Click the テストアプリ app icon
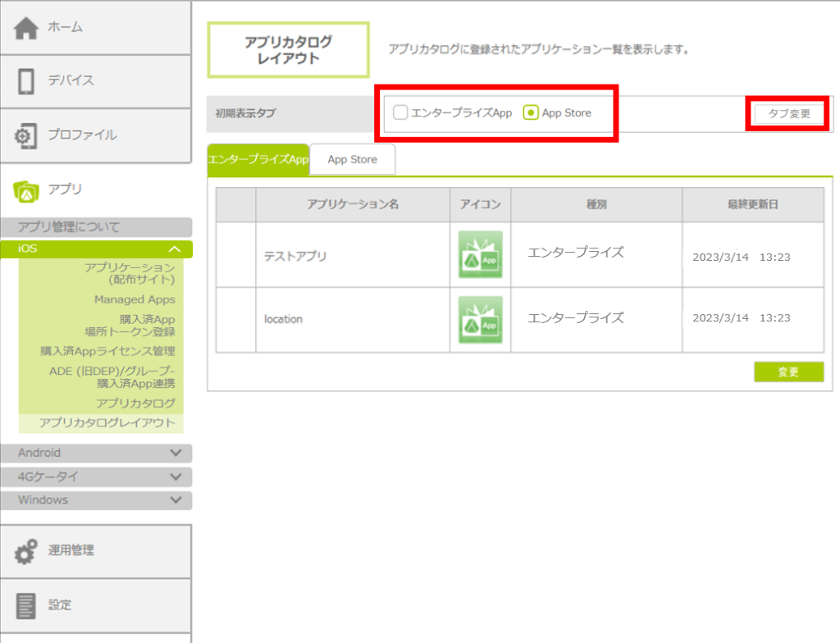The height and width of the screenshot is (643, 840). coord(480,255)
